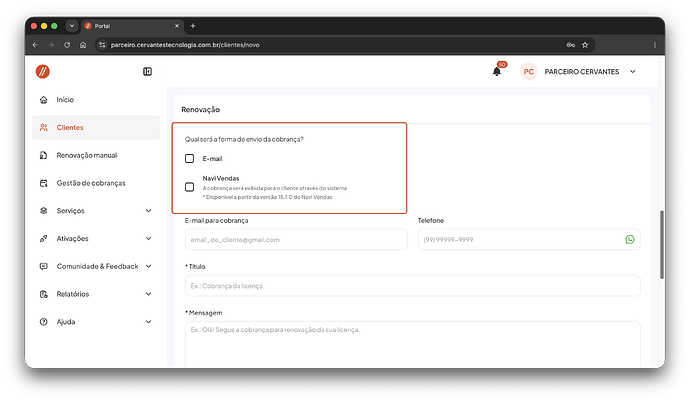Open the PARCEIRO CERVANTES user dropdown
The image size is (690, 401).
coord(632,72)
